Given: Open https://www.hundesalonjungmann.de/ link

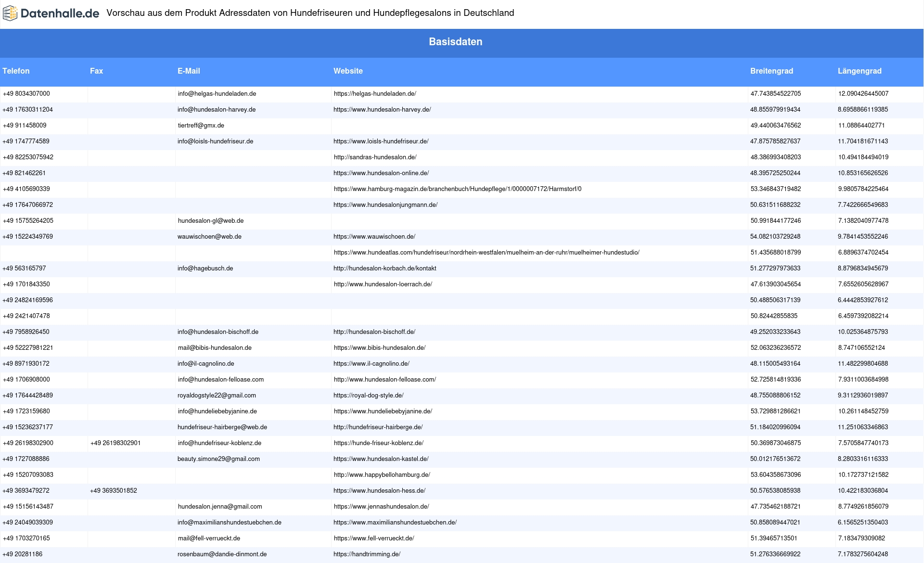Looking at the screenshot, I should [x=385, y=205].
